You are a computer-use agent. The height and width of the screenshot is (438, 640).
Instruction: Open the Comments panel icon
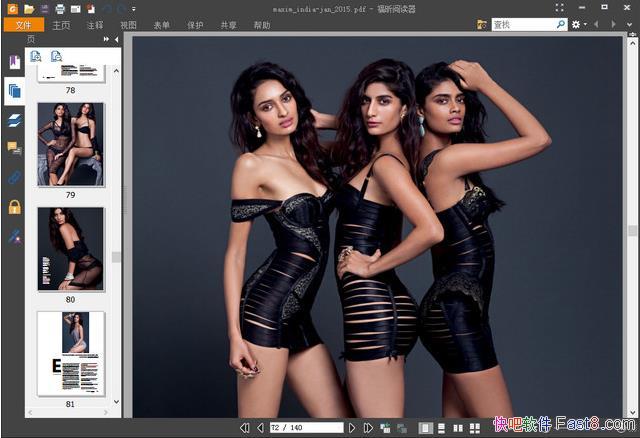[x=14, y=149]
